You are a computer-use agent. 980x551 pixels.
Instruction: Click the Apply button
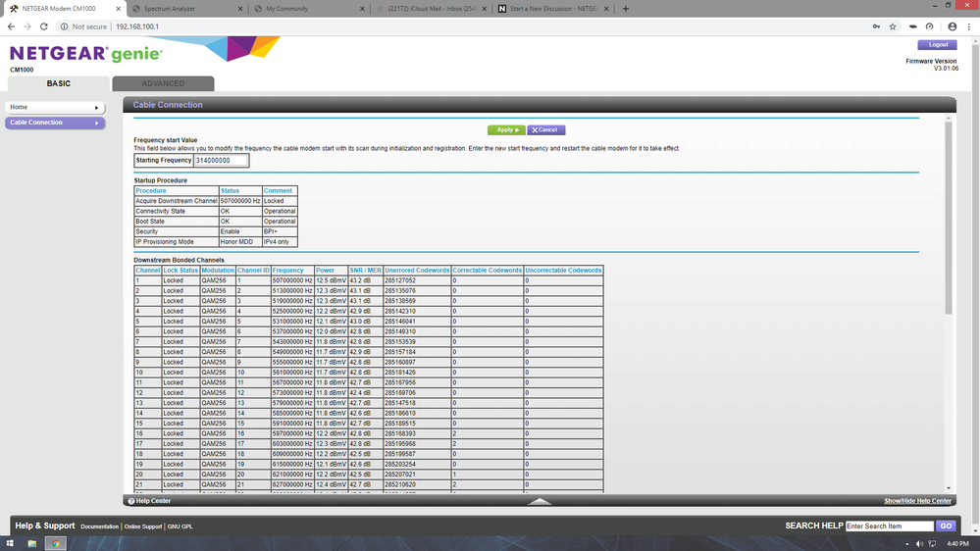pos(506,130)
